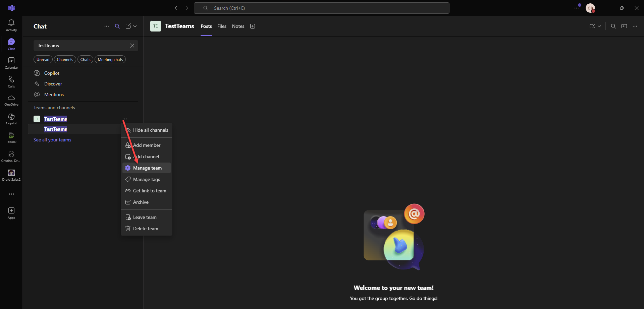The width and height of the screenshot is (644, 309).
Task: Choose Archive from the menu
Action: [x=147, y=202]
